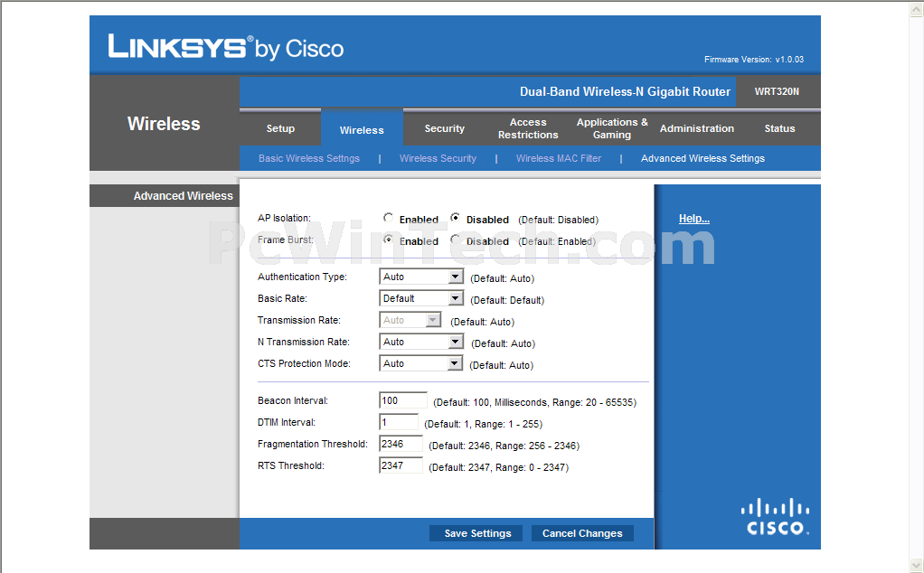
Task: Select the Wireless tab
Action: click(x=362, y=129)
